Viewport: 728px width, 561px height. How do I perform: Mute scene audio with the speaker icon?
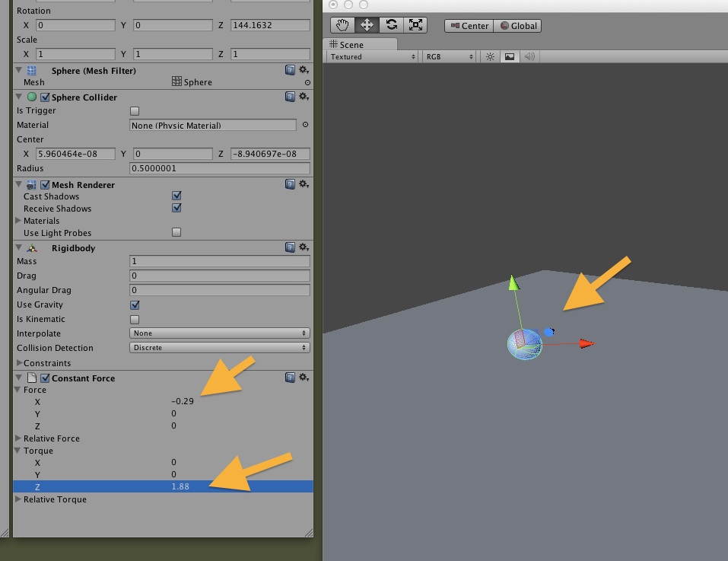tap(529, 56)
